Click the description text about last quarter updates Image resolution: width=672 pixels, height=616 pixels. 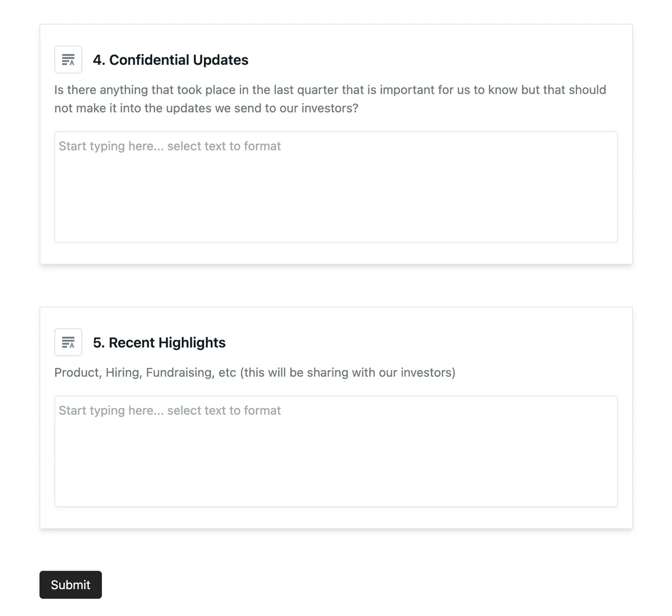coord(330,99)
